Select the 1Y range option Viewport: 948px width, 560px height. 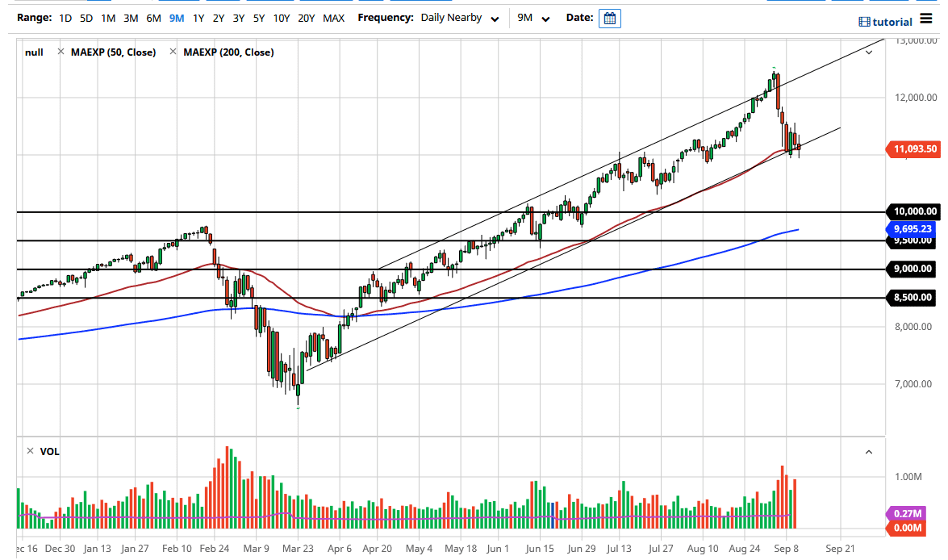(x=198, y=18)
